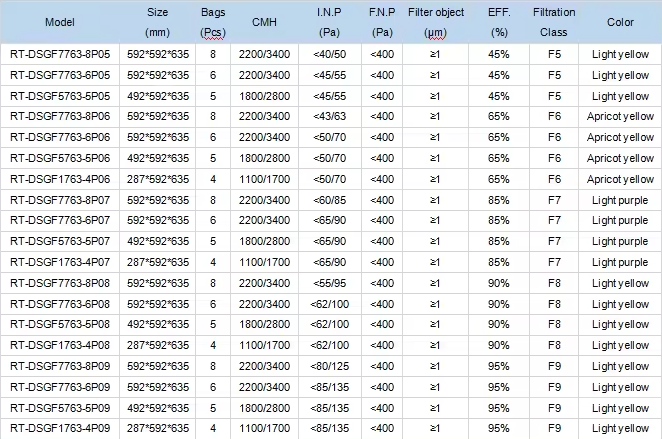Click 95% efficiency in RT-DSGF7763-8P09 row
The width and height of the screenshot is (662, 439).
pos(499,366)
